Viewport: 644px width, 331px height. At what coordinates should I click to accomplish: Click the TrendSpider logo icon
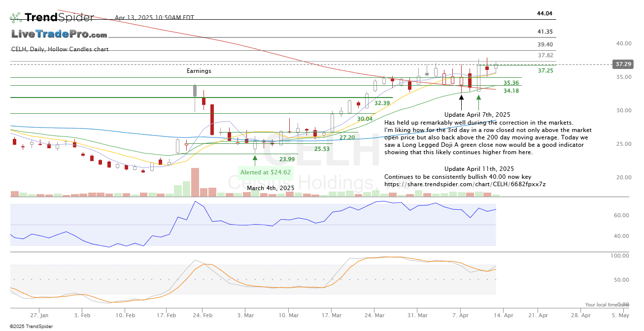pyautogui.click(x=16, y=18)
